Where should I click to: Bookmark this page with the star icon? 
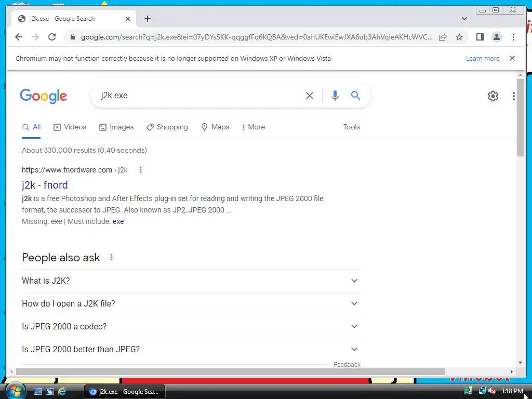coord(459,37)
